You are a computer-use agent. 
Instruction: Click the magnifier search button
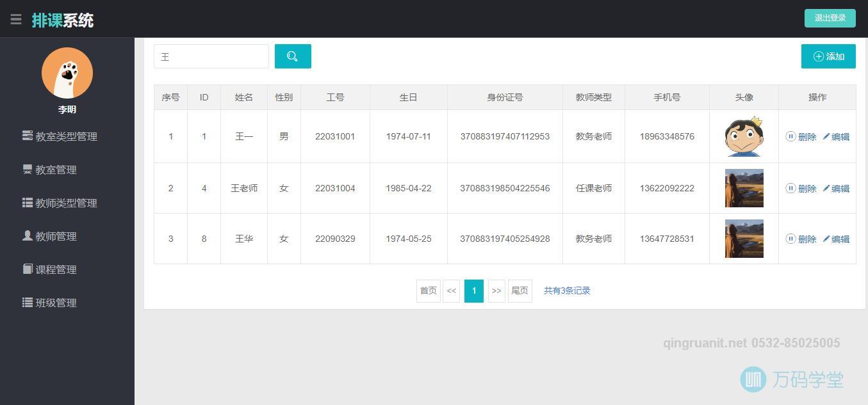click(292, 56)
